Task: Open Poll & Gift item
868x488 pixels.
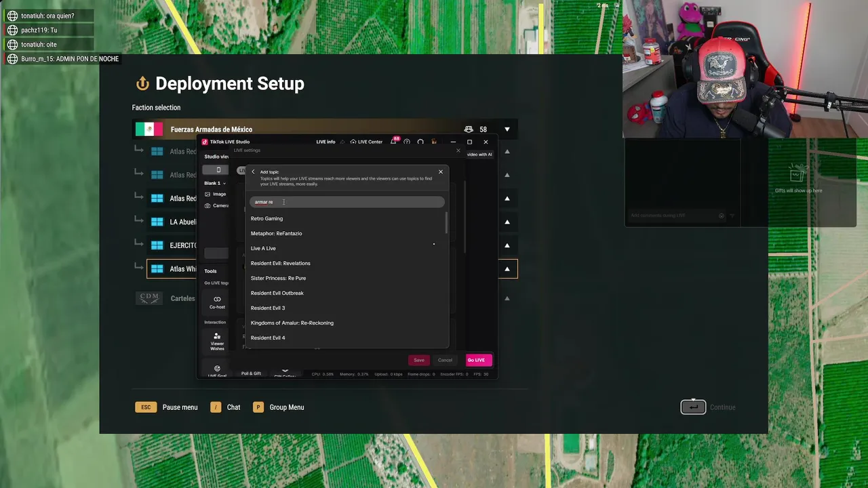Action: (x=251, y=373)
